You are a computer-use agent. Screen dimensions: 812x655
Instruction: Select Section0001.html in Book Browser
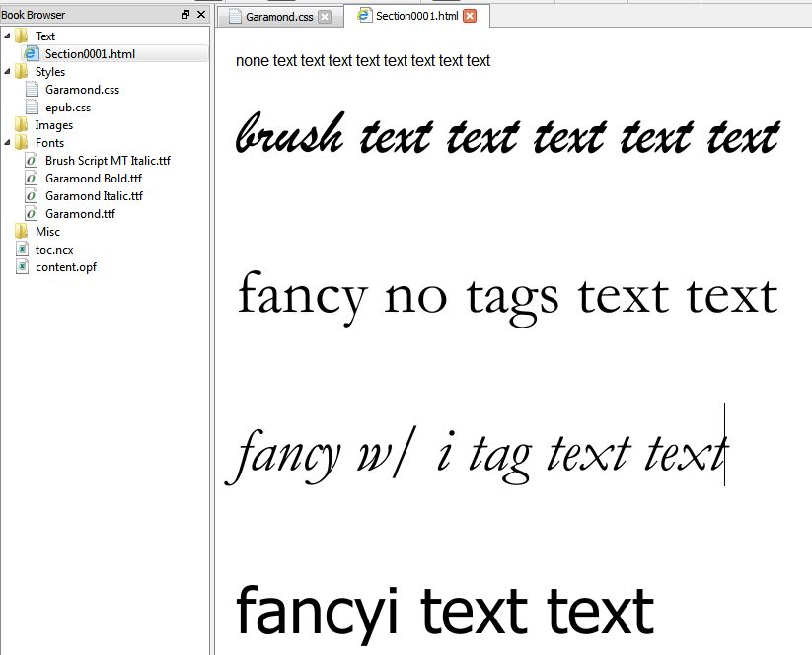click(90, 54)
